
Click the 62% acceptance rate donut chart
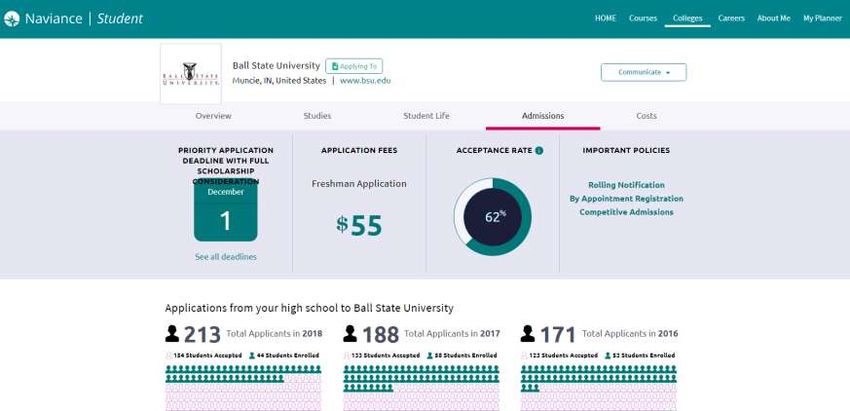(493, 217)
